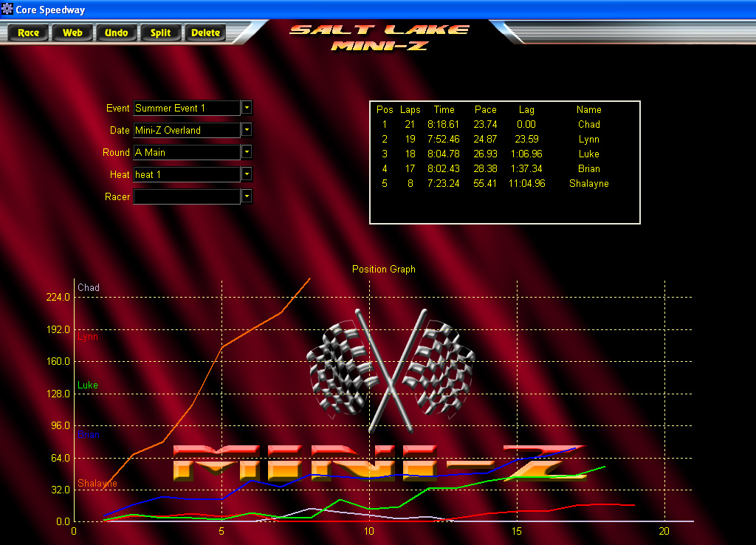The height and width of the screenshot is (545, 756).
Task: Click Chad's time 8:18.61
Action: point(444,124)
